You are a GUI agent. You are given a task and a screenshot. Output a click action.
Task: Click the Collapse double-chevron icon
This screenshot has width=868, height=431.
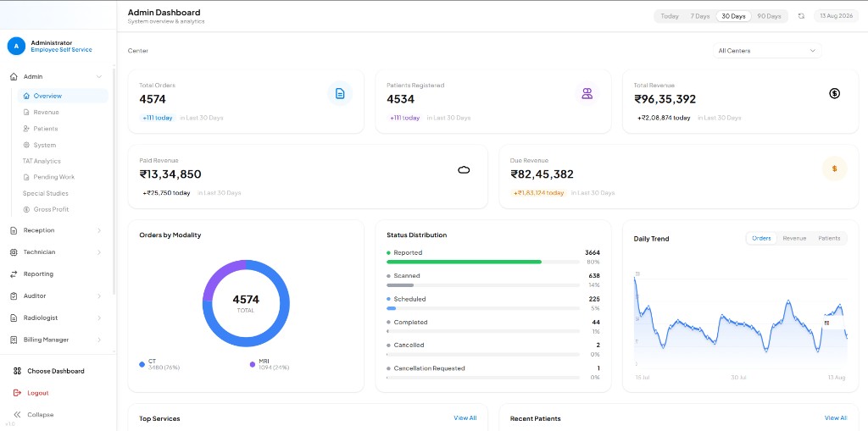point(17,414)
